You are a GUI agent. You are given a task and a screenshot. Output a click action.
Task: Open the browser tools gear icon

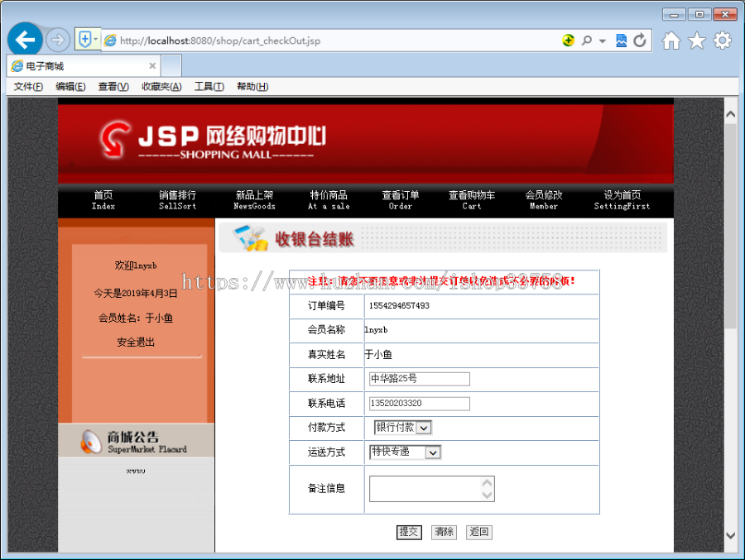pyautogui.click(x=722, y=41)
